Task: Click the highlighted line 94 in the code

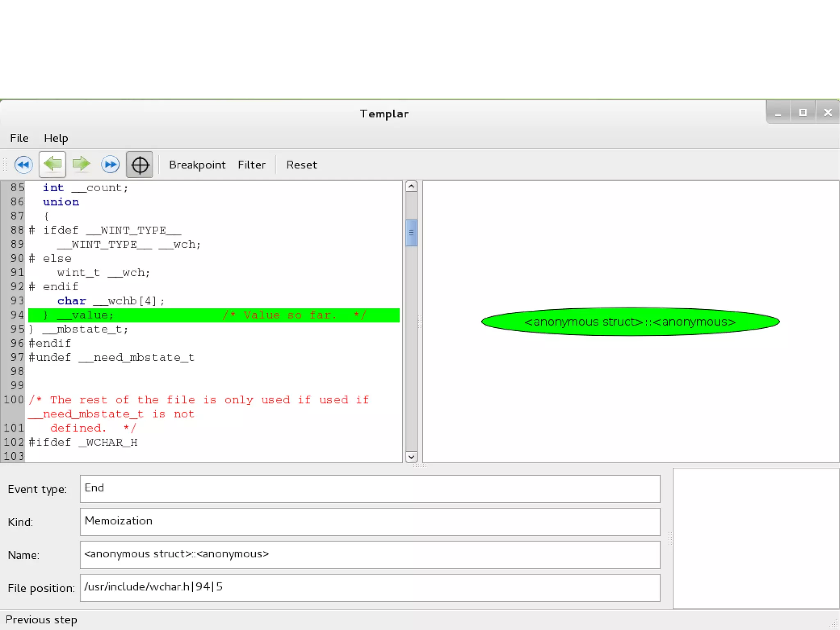Action: 213,315
